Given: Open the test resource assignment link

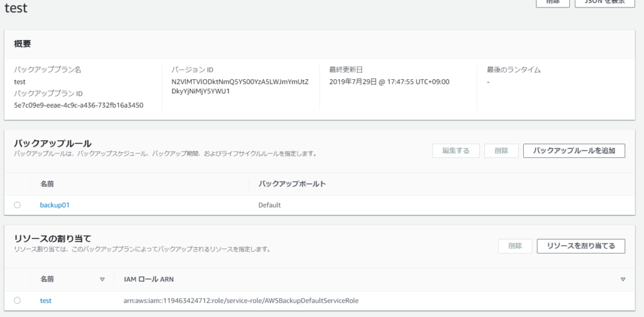Looking at the screenshot, I should tap(46, 301).
